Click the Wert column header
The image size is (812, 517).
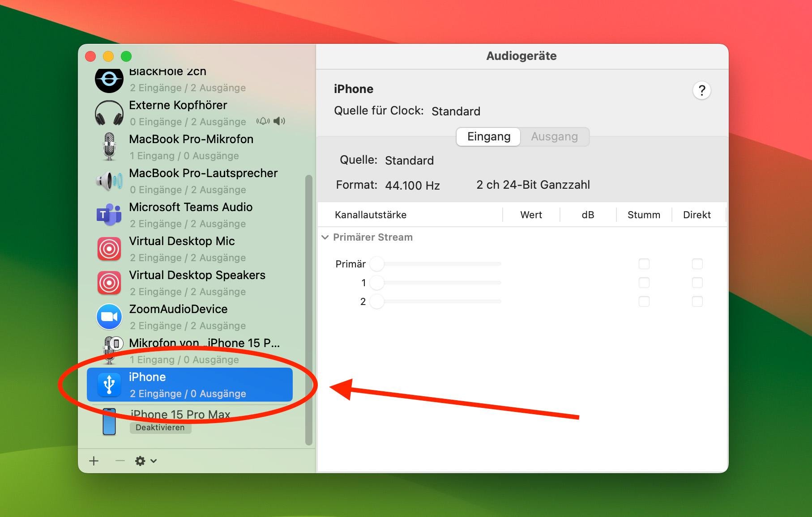pyautogui.click(x=531, y=215)
